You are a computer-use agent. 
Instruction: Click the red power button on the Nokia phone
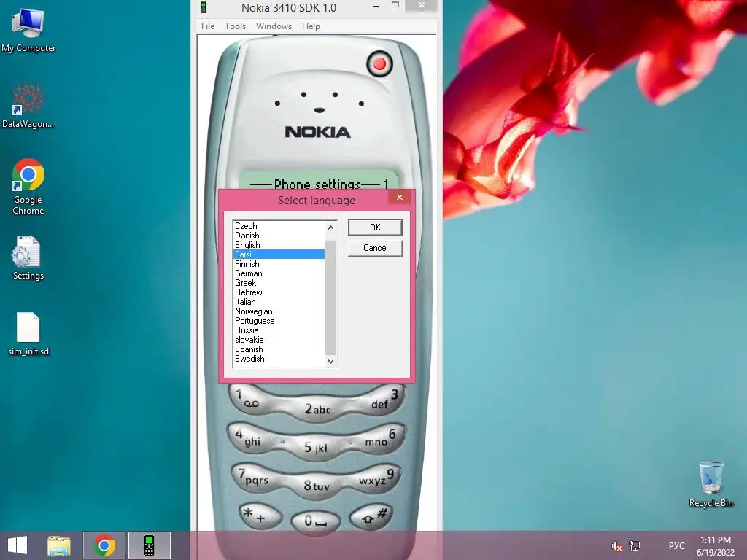click(379, 64)
